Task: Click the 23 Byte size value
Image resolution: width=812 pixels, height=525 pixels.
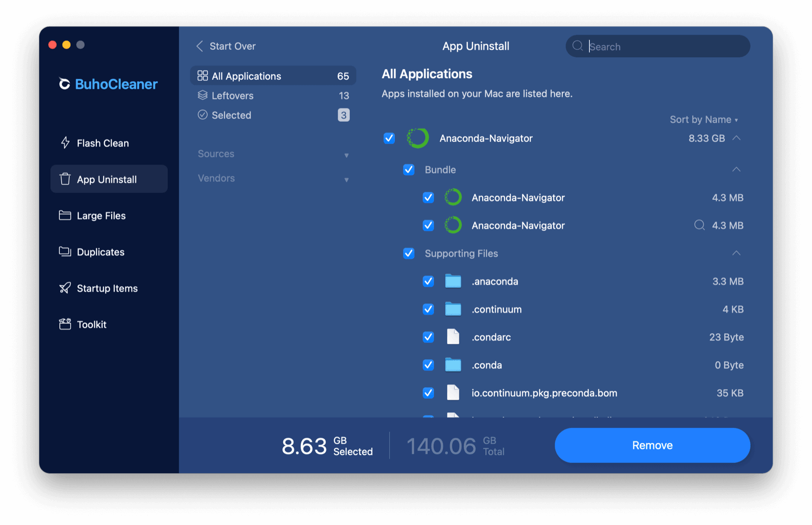Action: [726, 337]
